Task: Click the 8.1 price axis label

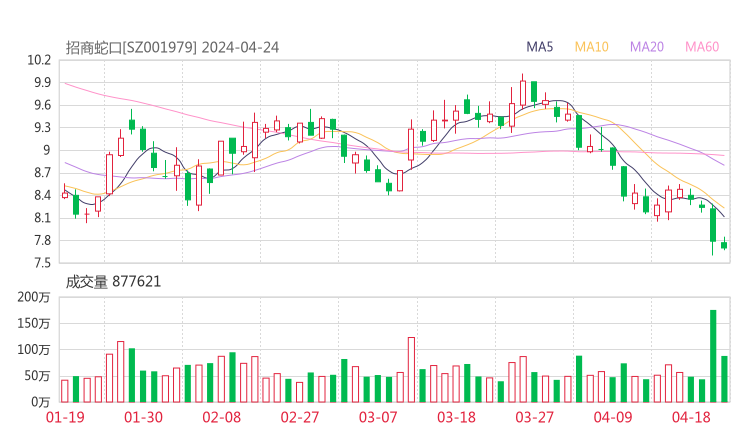Action: tap(42, 218)
